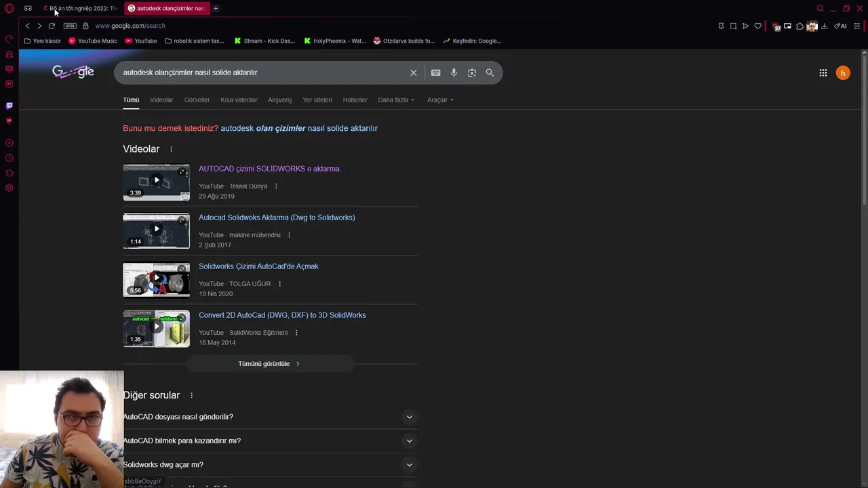
Task: Expand the 'Daha fazla' dropdown
Action: pyautogui.click(x=396, y=100)
